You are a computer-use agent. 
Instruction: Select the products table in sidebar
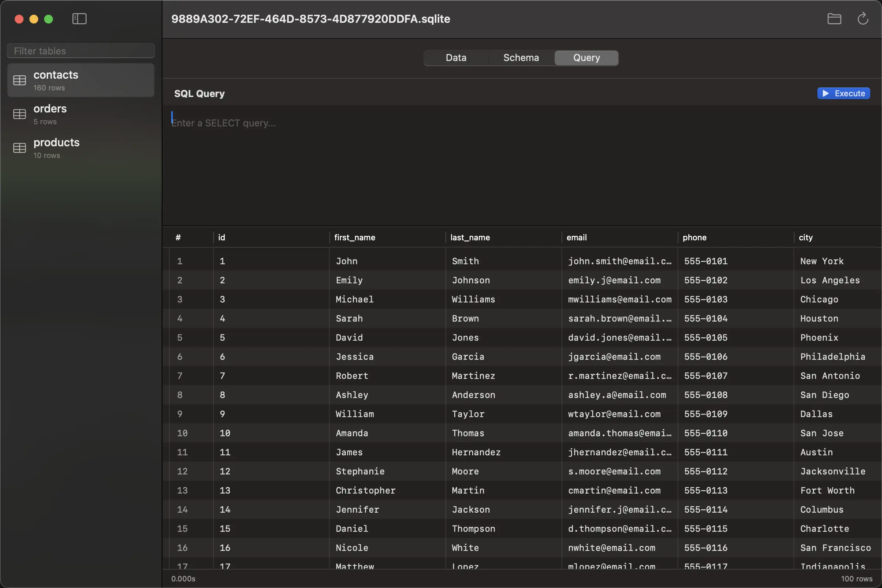point(80,148)
